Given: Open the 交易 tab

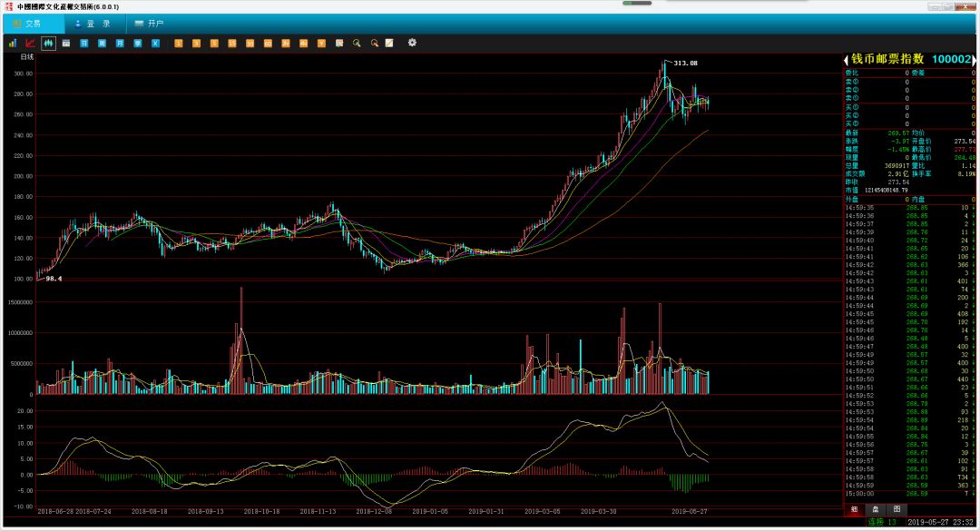Looking at the screenshot, I should pos(34,24).
